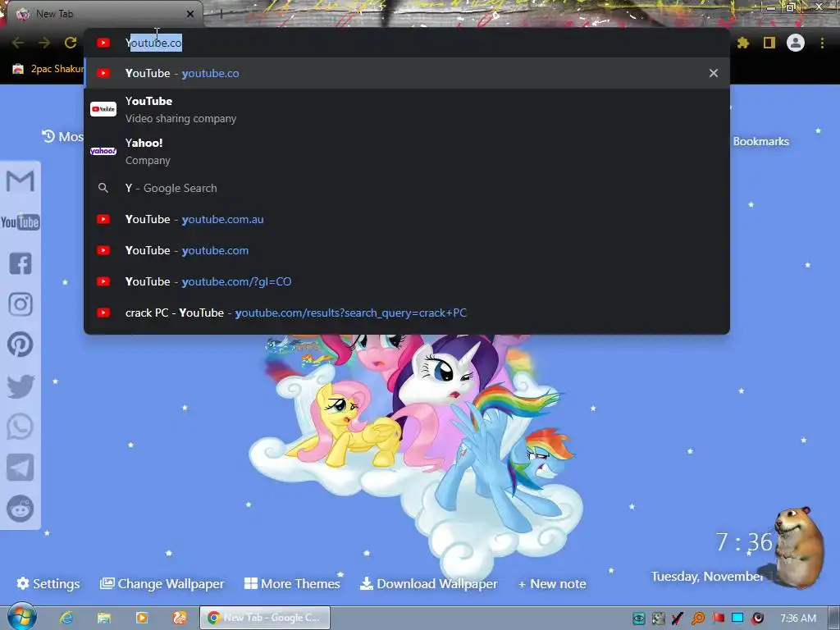Open the Most Visited history link
The width and height of the screenshot is (840, 630).
click(62, 137)
